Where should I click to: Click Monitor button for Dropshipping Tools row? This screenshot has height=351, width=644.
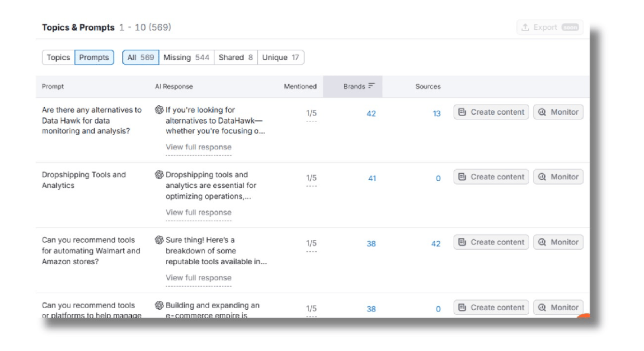(x=558, y=177)
